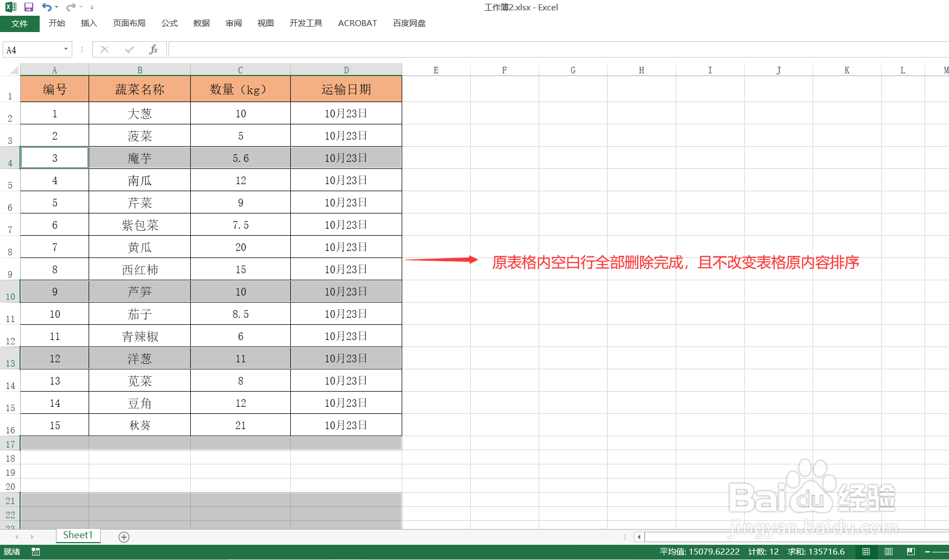Click the cell containing 秋葵
The width and height of the screenshot is (949, 560).
coord(140,425)
